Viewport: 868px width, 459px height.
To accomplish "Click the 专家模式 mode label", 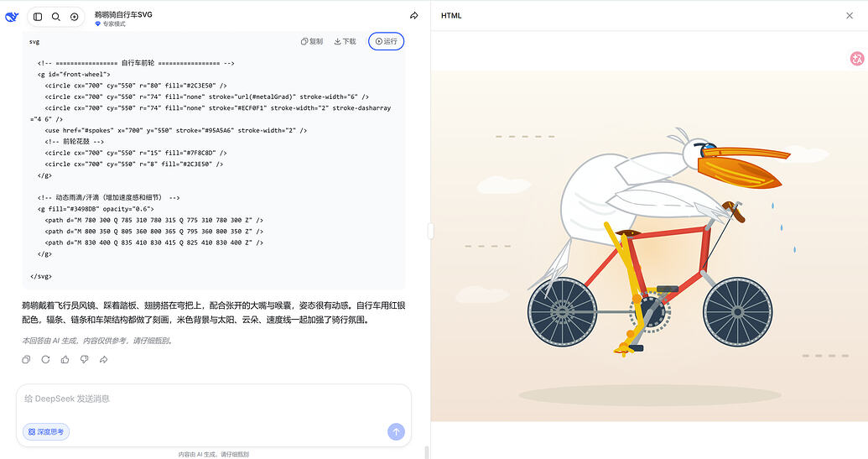I will [110, 23].
